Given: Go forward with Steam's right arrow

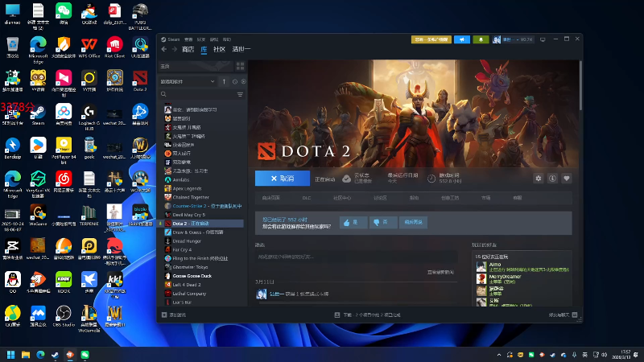Looking at the screenshot, I should coord(175,49).
